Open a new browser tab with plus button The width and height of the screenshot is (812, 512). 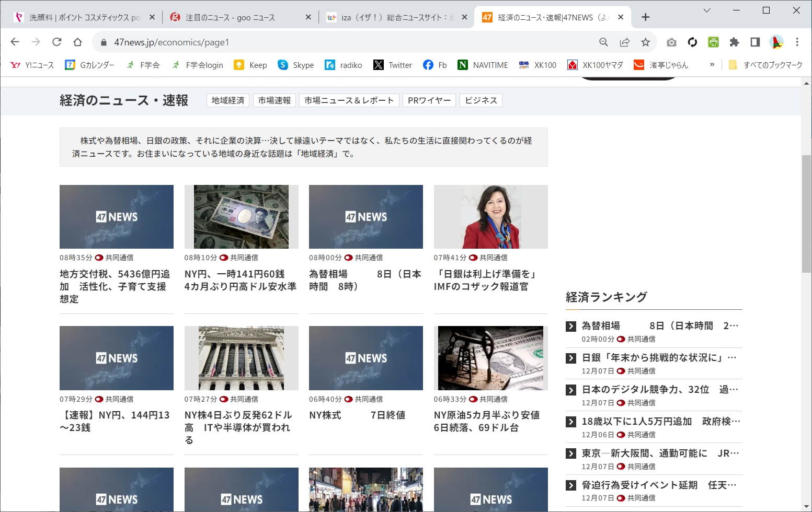pos(646,17)
